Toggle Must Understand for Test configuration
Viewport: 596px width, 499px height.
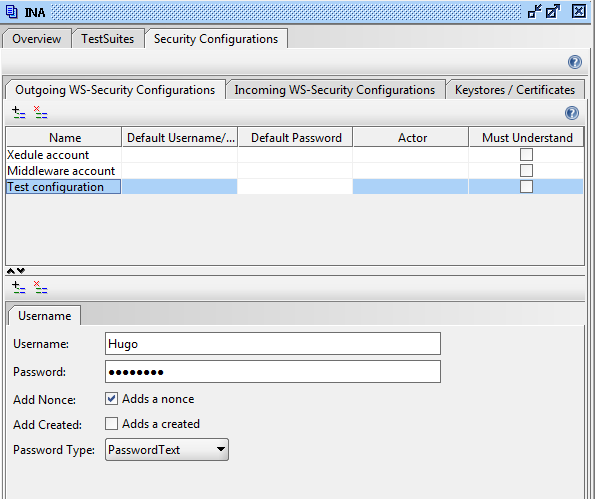pos(526,187)
